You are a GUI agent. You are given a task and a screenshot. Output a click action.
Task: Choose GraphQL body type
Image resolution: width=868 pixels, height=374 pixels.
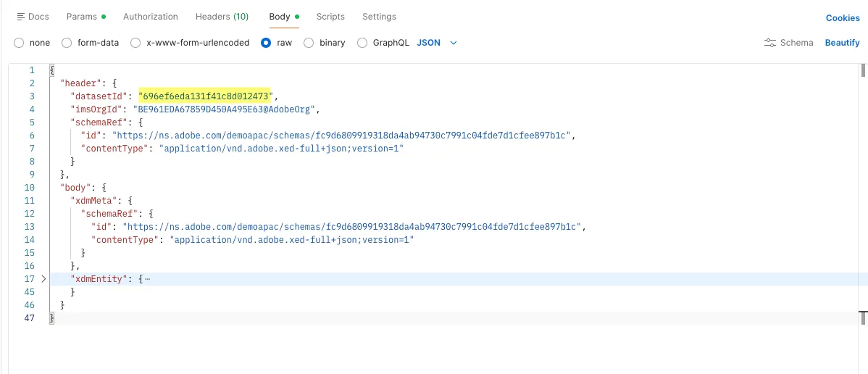(x=362, y=43)
